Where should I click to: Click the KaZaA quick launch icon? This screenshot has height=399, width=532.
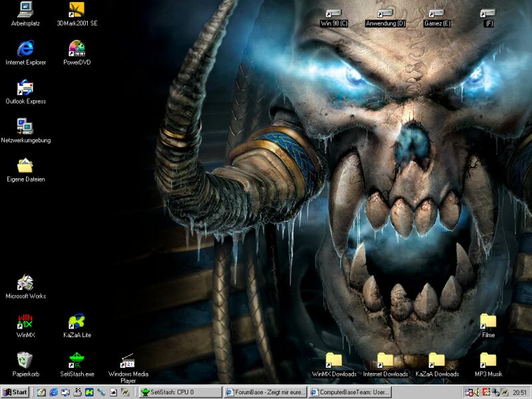(89, 392)
